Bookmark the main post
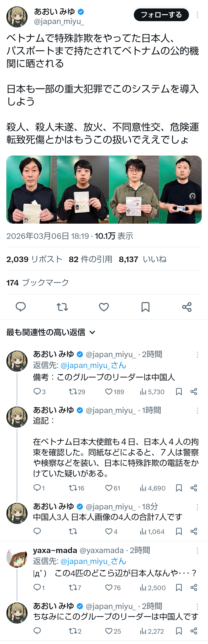 145,307
